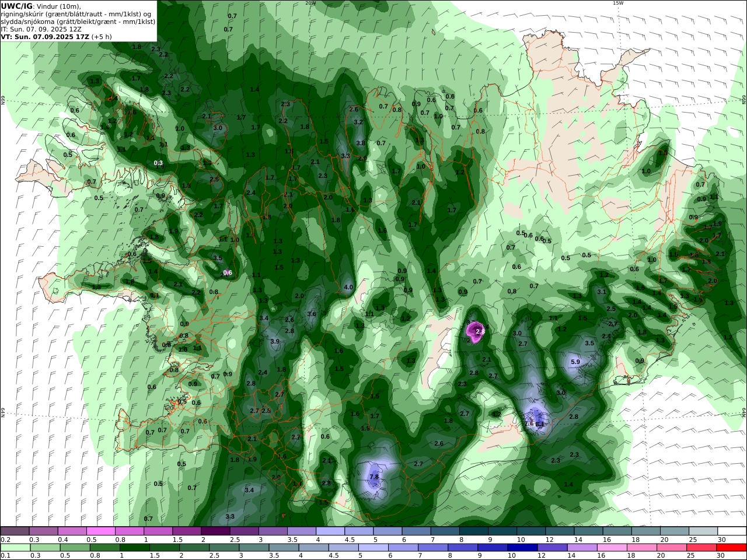Click the pale grey 25–30 swatch in upper legend
The image size is (747, 560).
(703, 531)
